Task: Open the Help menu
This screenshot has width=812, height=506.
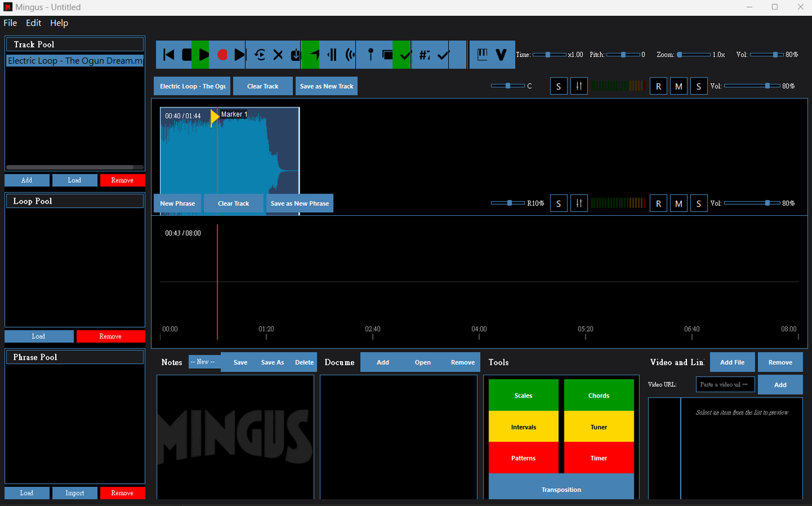Action: 59,23
